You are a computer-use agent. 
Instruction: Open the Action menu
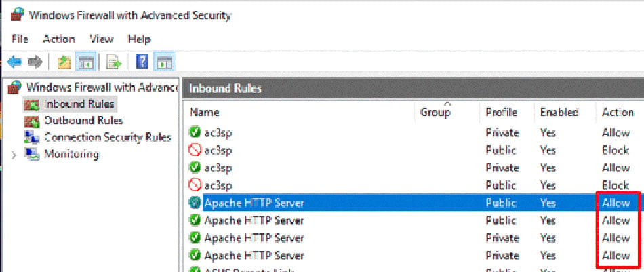(59, 39)
